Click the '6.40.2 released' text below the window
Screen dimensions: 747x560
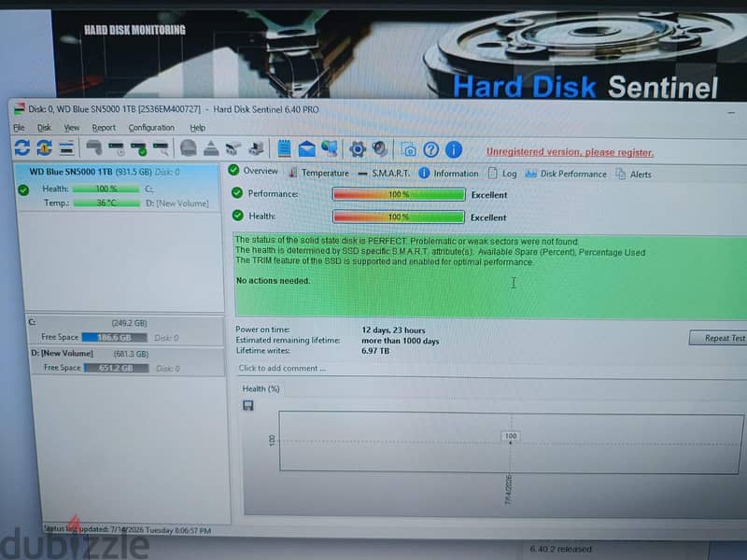[561, 549]
